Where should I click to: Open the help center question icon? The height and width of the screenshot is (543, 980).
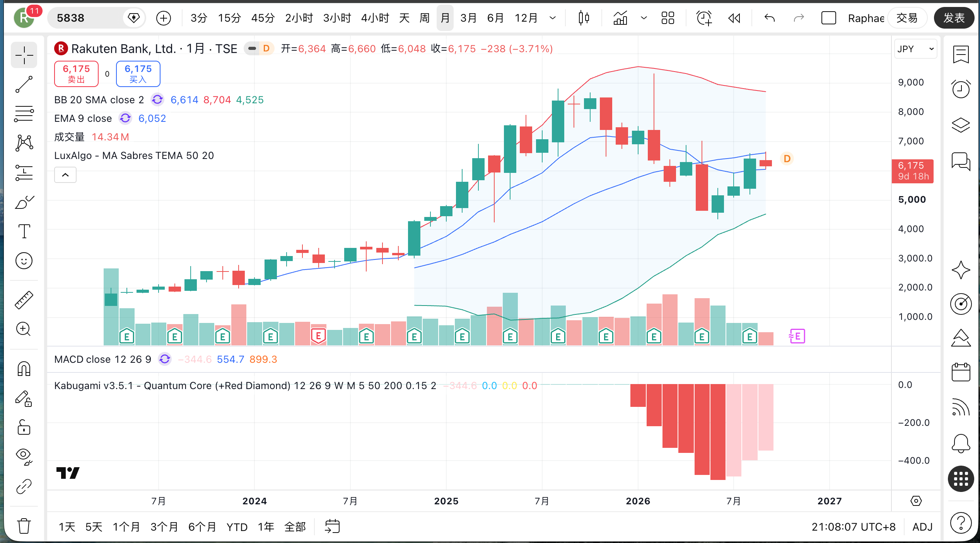(961, 523)
